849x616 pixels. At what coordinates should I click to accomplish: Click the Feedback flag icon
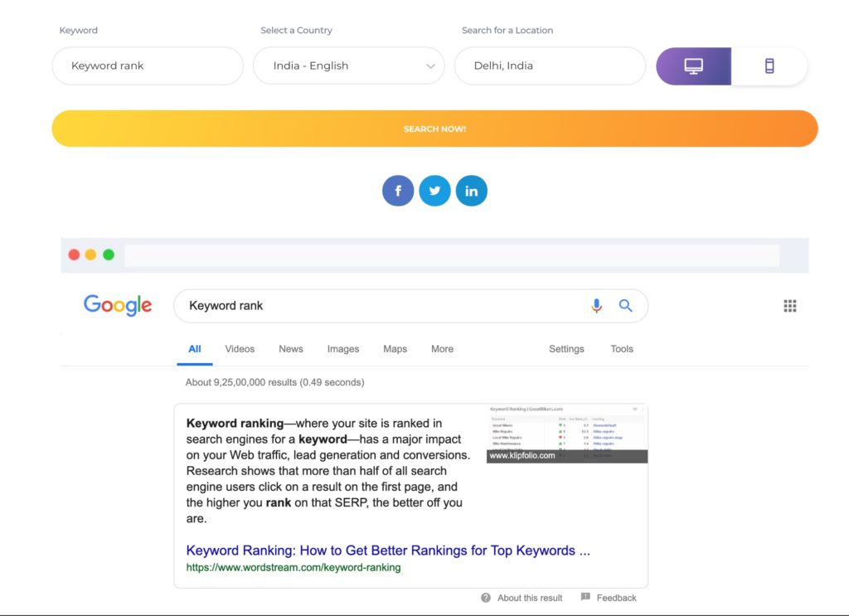(585, 597)
